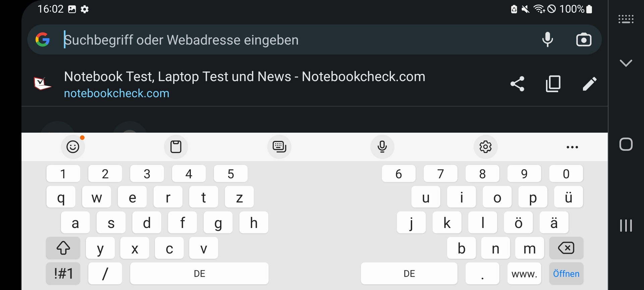Collapse the keyboard with down chevron

pyautogui.click(x=626, y=63)
